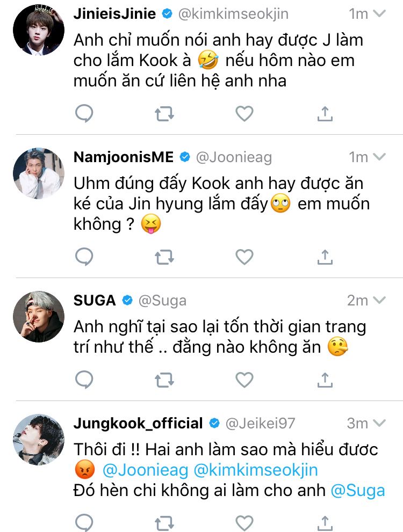Share JinieisJinie's tweet
This screenshot has height=532, width=403.
[324, 114]
